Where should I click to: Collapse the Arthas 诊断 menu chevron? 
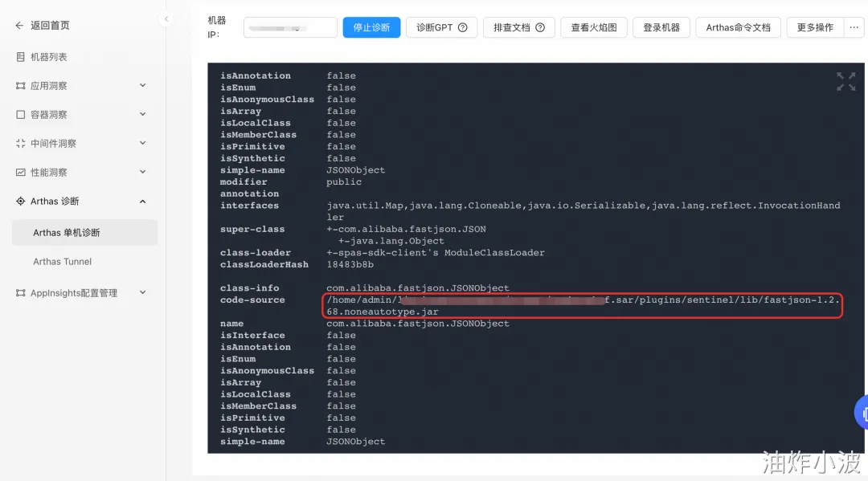143,202
